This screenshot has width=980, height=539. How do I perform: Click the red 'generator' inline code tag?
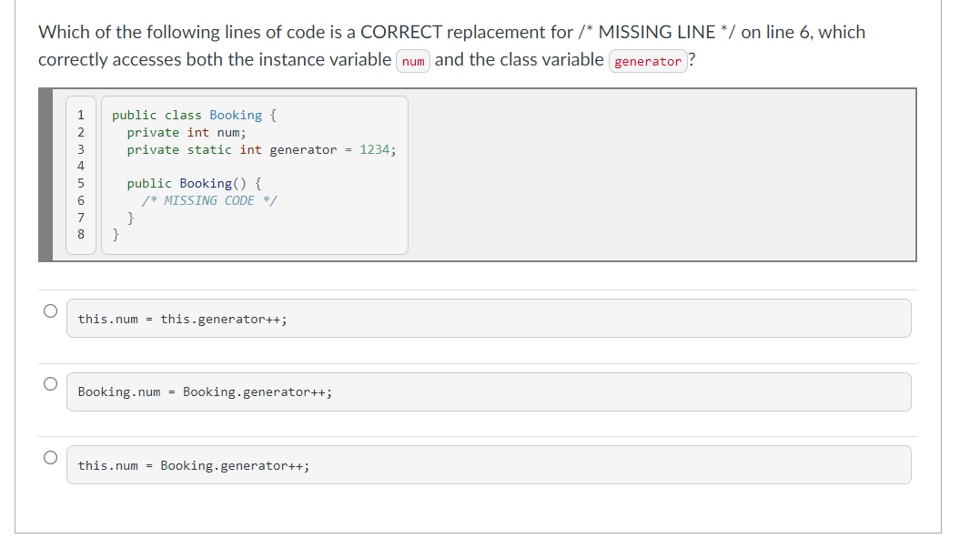[648, 61]
